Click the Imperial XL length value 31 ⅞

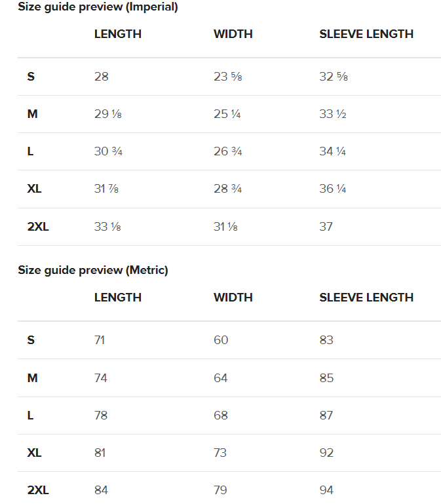[106, 189]
